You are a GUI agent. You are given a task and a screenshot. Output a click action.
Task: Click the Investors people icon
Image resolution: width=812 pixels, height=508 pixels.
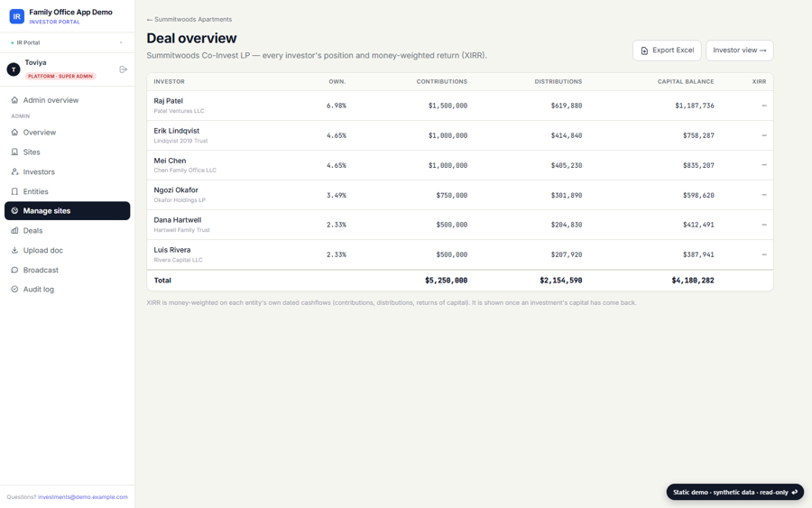[14, 171]
